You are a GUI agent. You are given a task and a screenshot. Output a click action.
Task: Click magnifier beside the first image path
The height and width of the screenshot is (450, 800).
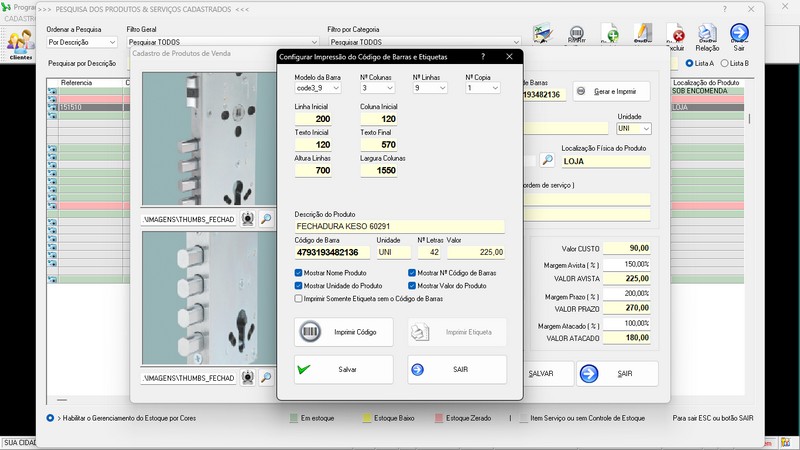[267, 218]
